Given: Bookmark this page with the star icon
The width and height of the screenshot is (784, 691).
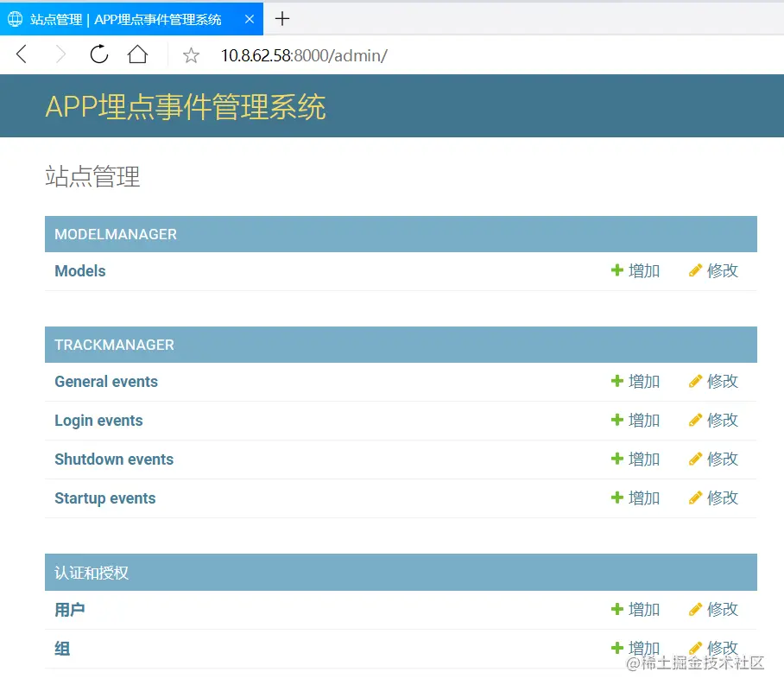Looking at the screenshot, I should [x=191, y=55].
